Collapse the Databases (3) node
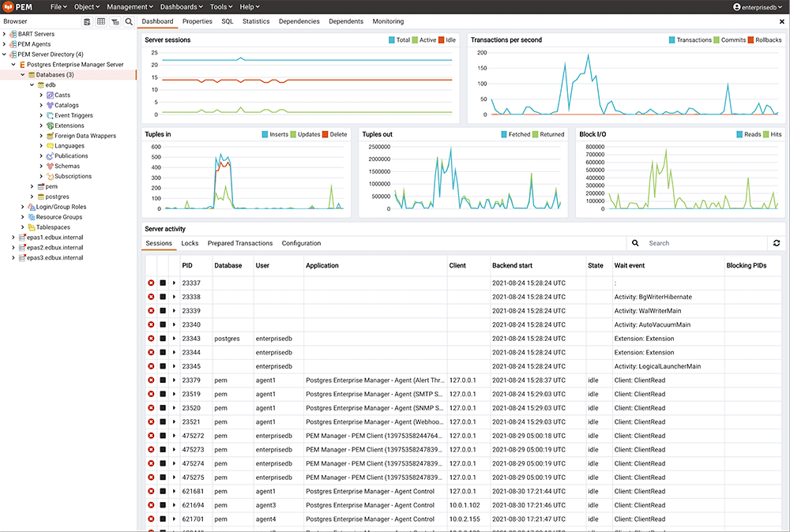 click(23, 75)
